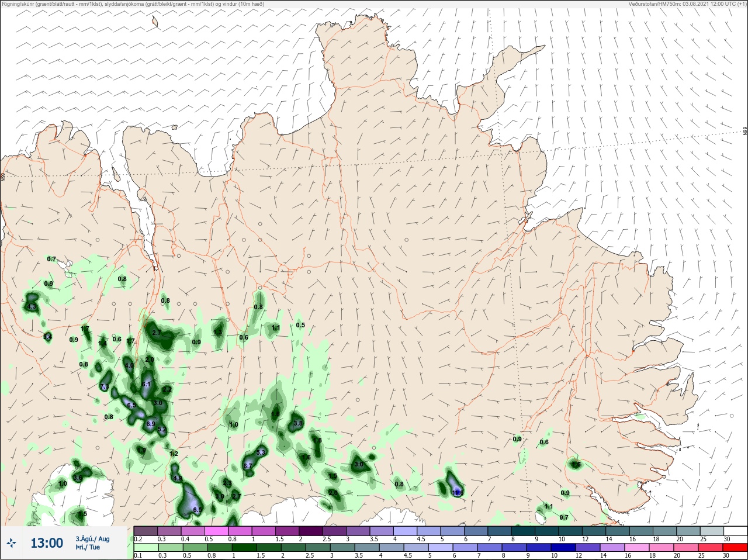Click the Veðurstofan logo icon beside 13:00

[x=11, y=543]
